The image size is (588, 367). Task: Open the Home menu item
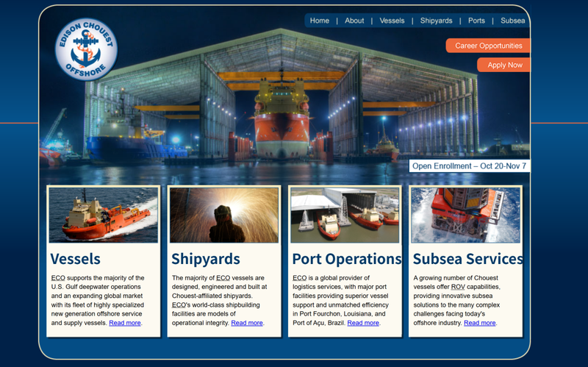pos(319,21)
